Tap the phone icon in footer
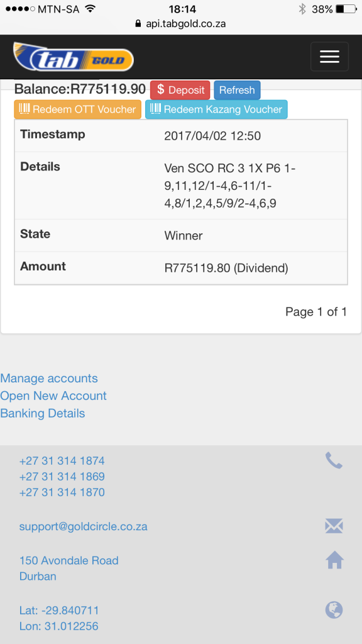This screenshot has height=644, width=362. 334,460
